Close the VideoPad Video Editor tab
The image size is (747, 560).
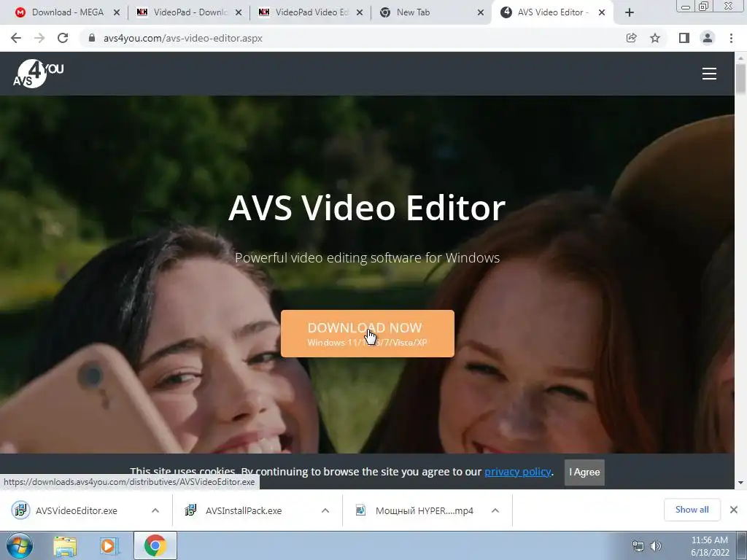pyautogui.click(x=360, y=12)
